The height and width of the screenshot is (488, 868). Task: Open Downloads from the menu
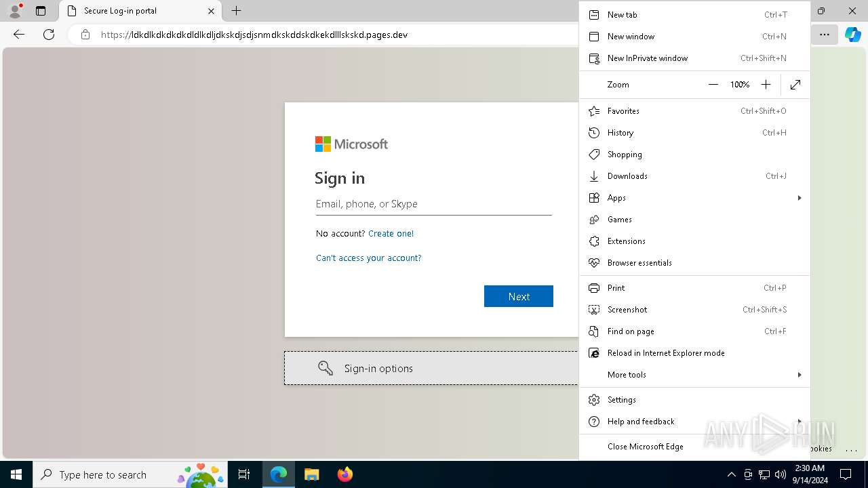[694, 176]
